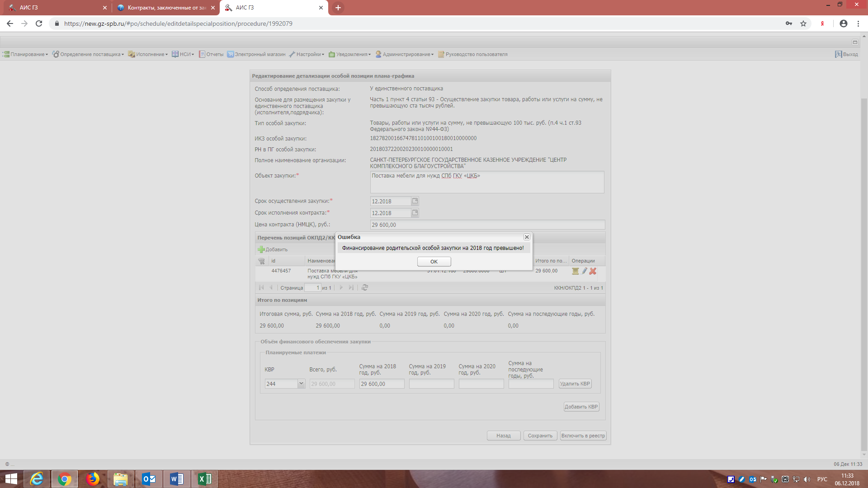Click Включить в реестр button

(583, 436)
